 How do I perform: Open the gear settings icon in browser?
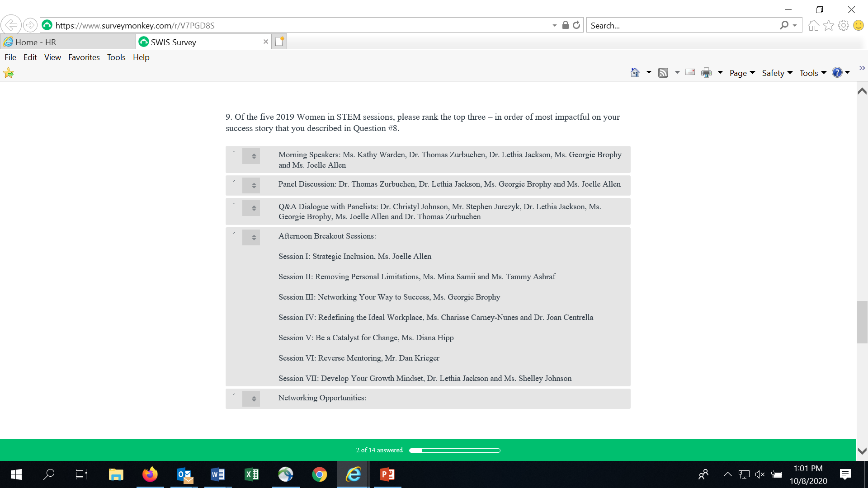coord(844,25)
